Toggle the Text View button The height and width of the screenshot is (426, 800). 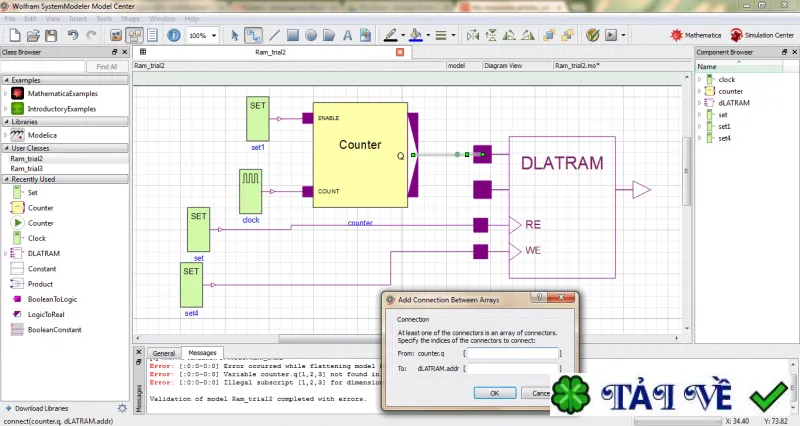pyautogui.click(x=153, y=35)
